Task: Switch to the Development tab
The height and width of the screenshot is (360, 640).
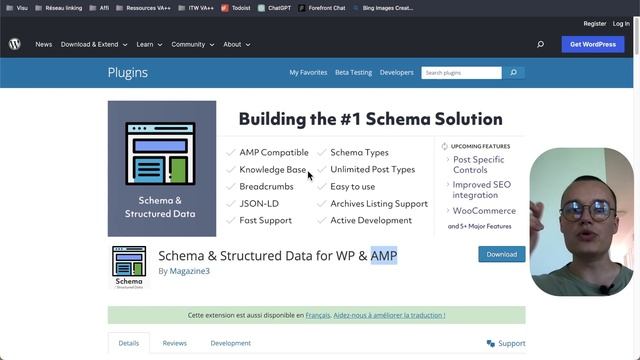Action: tap(231, 343)
